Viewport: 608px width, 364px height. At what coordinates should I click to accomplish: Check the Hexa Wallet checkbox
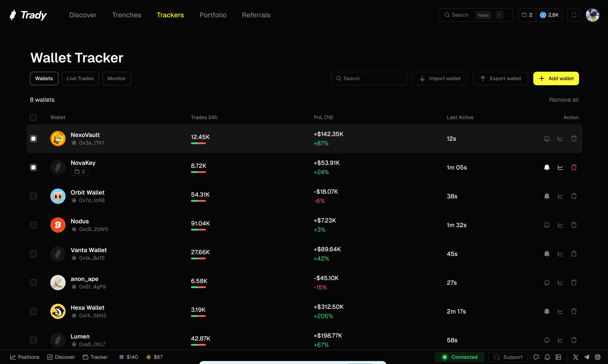33,311
